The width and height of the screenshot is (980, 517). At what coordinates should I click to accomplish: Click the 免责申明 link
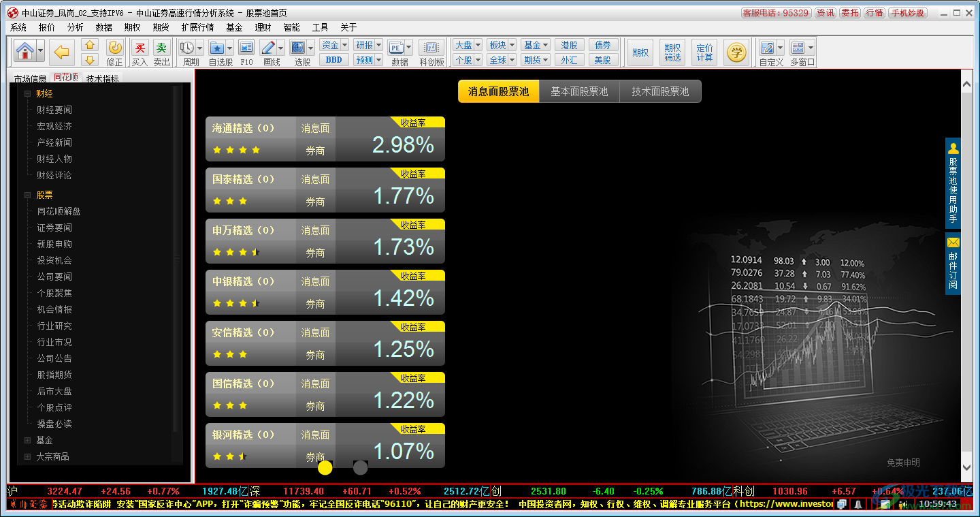[x=903, y=463]
